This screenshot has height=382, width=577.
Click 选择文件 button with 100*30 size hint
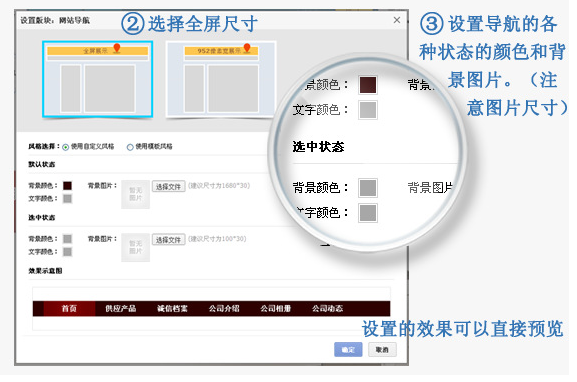[x=169, y=240]
